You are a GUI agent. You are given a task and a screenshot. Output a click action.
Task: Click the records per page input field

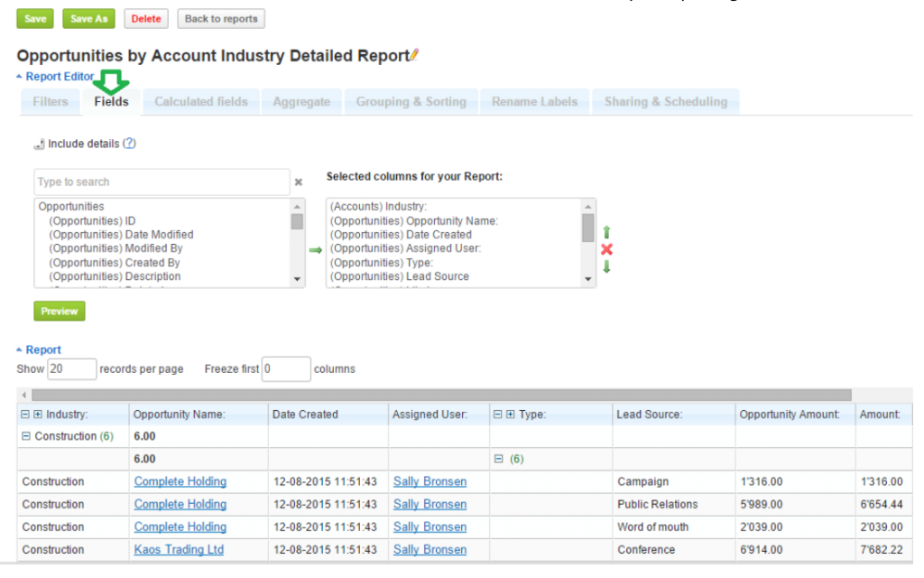pos(71,368)
